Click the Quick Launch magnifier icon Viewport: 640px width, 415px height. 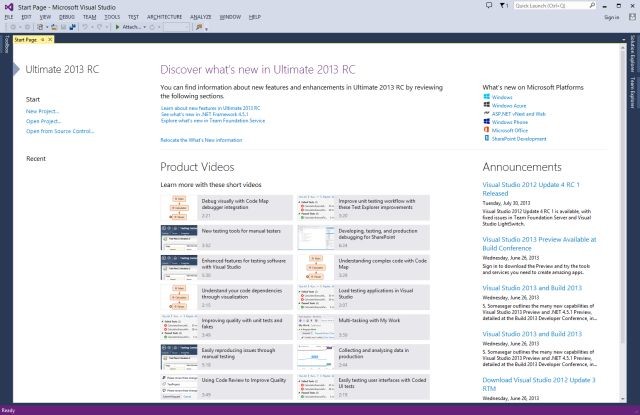click(592, 5)
